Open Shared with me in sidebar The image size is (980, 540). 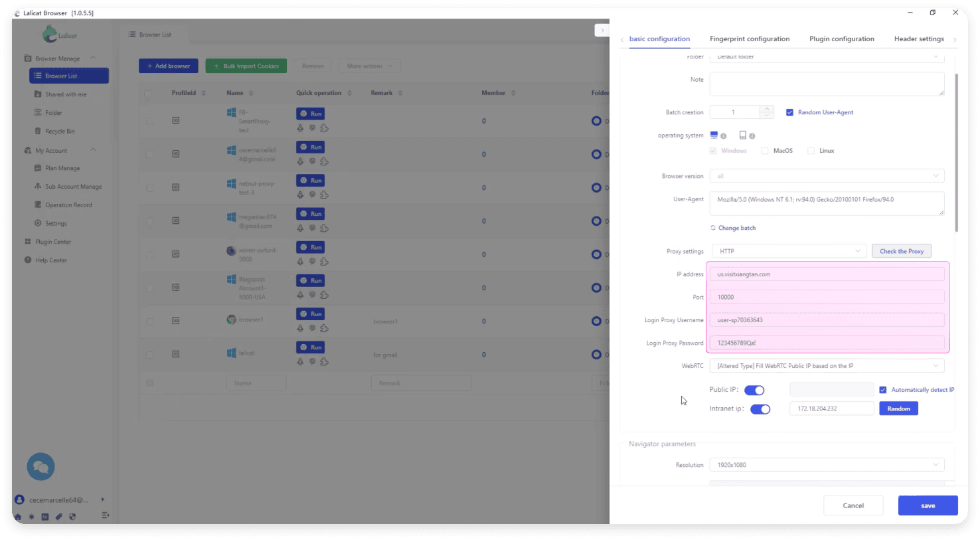click(65, 94)
